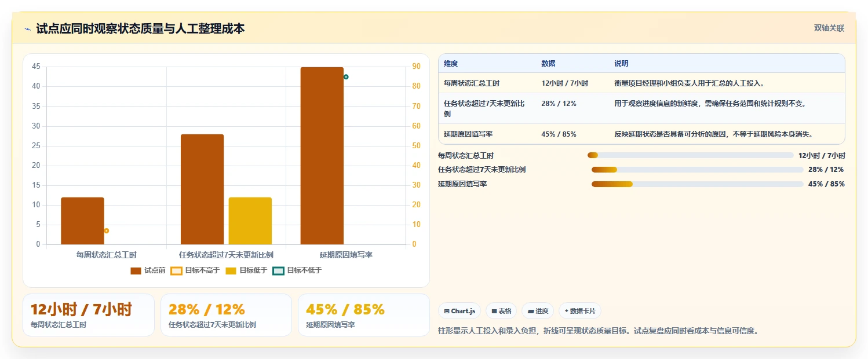Click progress list label 延期原因填写率
This screenshot has width=868, height=359.
click(462, 184)
